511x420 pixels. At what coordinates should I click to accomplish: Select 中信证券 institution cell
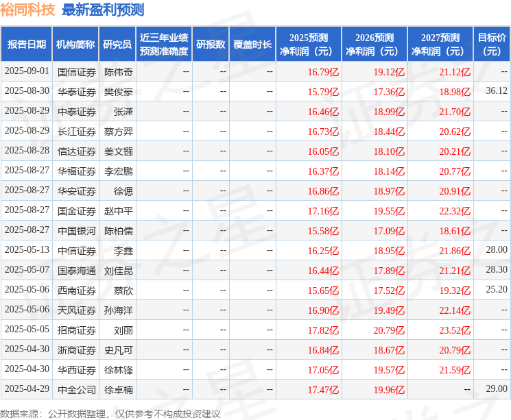click(x=77, y=250)
